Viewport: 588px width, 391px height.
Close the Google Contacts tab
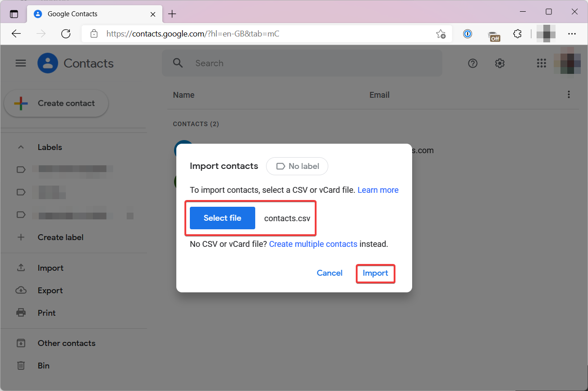coord(153,14)
